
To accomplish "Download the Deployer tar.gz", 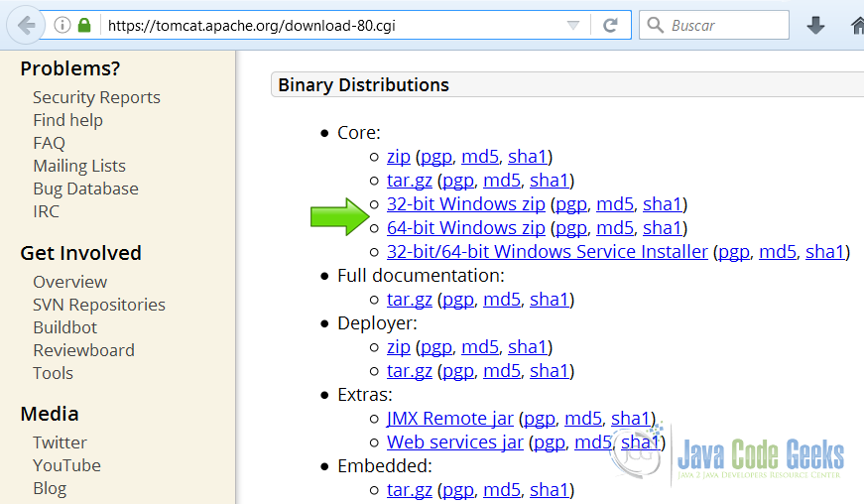I will click(x=410, y=371).
